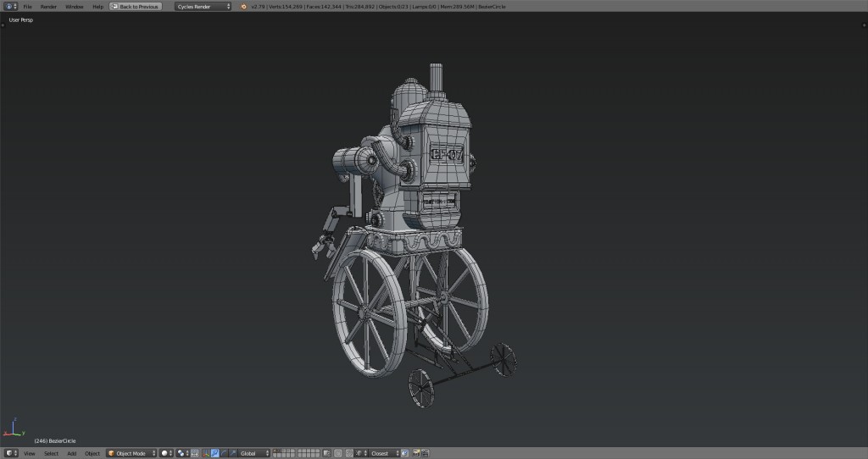Expand the Global transform orientation dropdown
Viewport: 868px width, 459px height.
click(254, 453)
